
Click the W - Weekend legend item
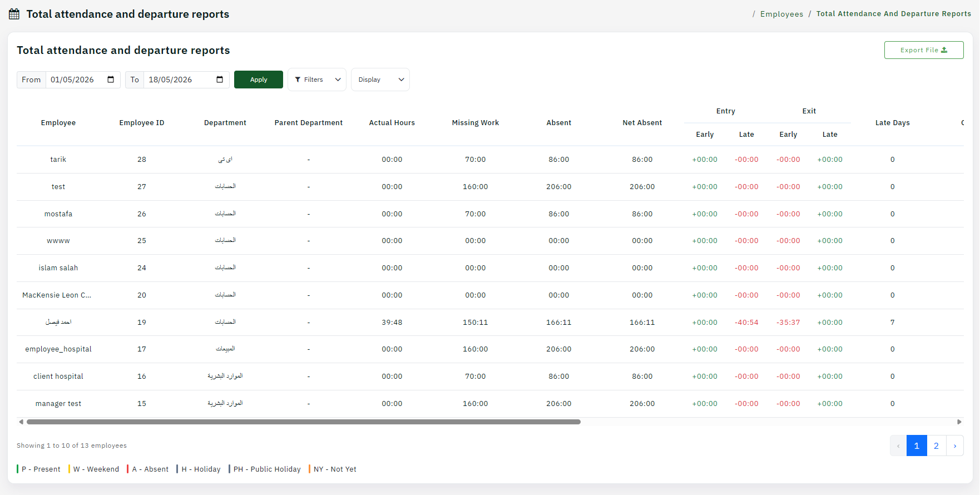pyautogui.click(x=94, y=469)
